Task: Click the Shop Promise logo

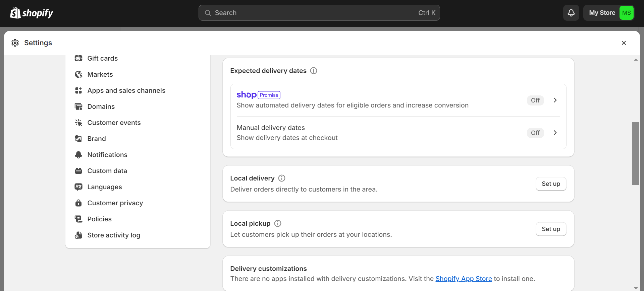Action: 258,95
